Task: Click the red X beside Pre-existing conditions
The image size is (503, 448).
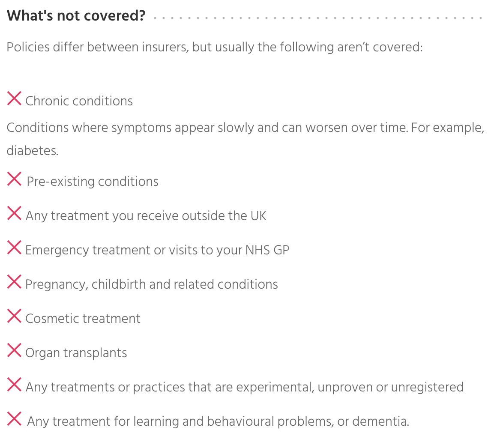Action: click(14, 179)
